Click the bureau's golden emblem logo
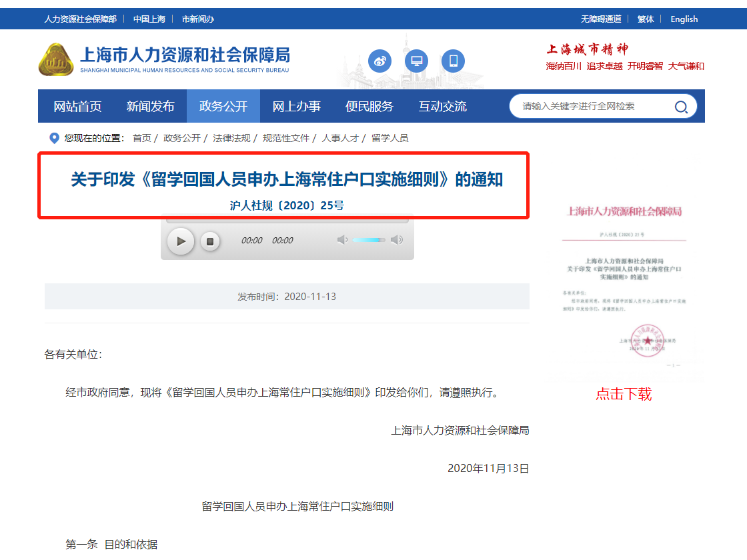The image size is (747, 560). click(x=56, y=60)
